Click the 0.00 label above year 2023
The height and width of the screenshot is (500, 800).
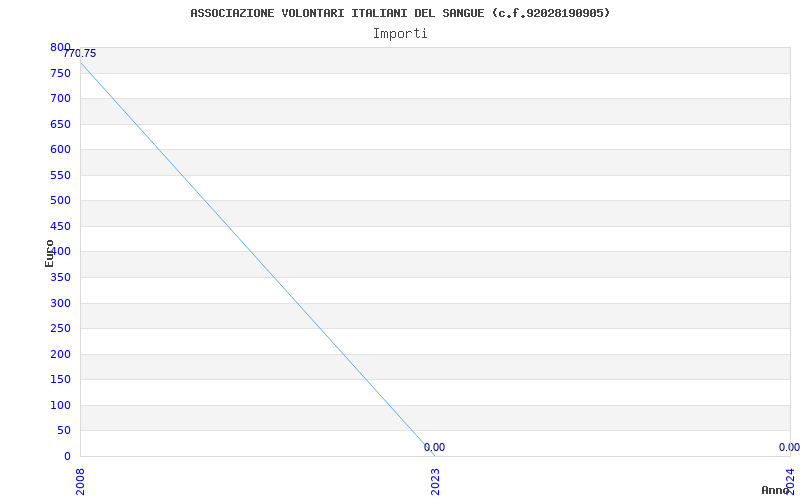tap(434, 447)
